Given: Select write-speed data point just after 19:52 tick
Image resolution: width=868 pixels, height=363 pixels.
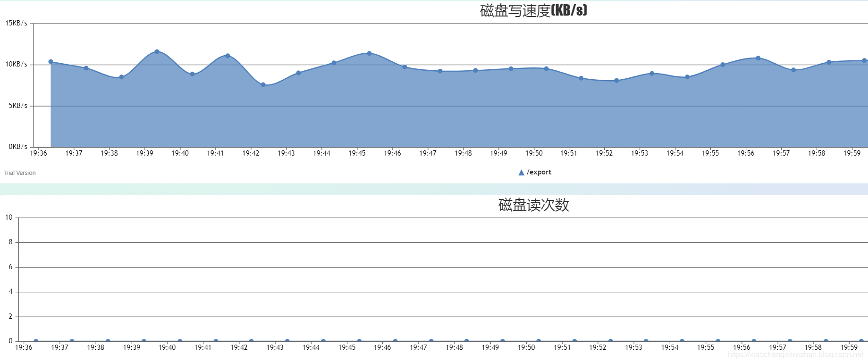Looking at the screenshot, I should tap(616, 81).
